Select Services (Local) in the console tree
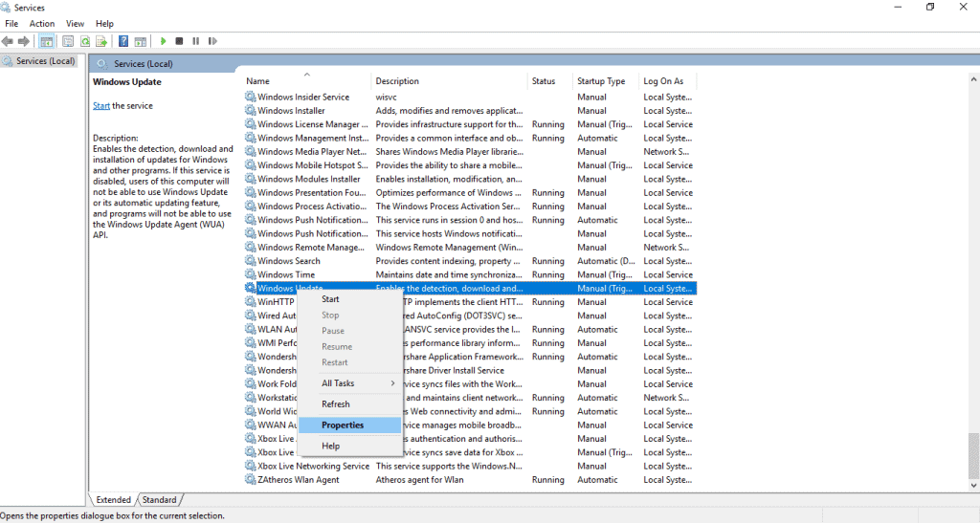This screenshot has width=980, height=523. [39, 61]
